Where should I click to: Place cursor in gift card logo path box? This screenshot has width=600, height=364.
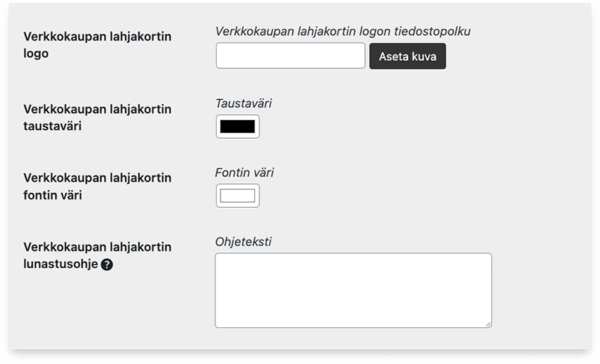pyautogui.click(x=290, y=56)
